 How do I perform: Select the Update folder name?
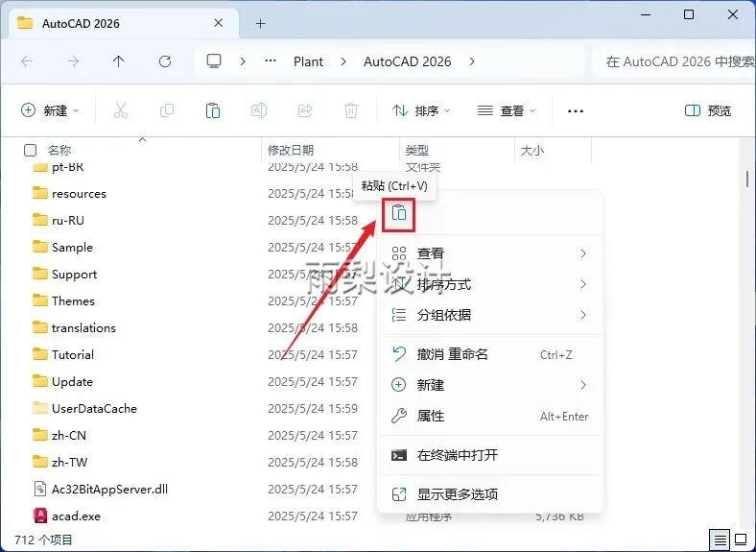click(72, 382)
